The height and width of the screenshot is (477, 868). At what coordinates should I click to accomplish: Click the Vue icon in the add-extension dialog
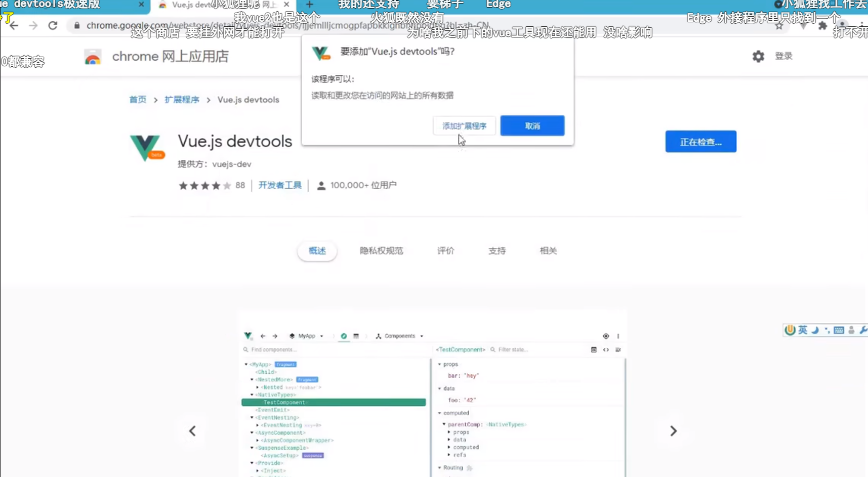tap(321, 53)
